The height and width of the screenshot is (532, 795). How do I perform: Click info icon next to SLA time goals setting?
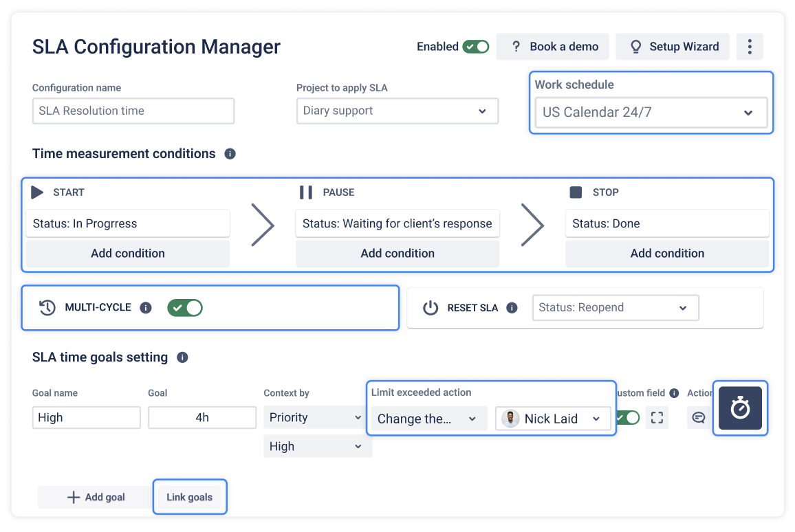[182, 357]
